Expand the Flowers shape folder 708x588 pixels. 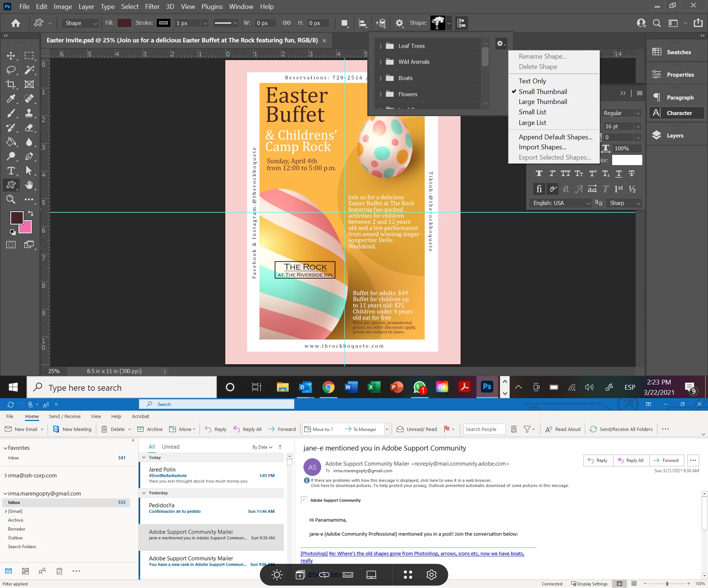(381, 94)
